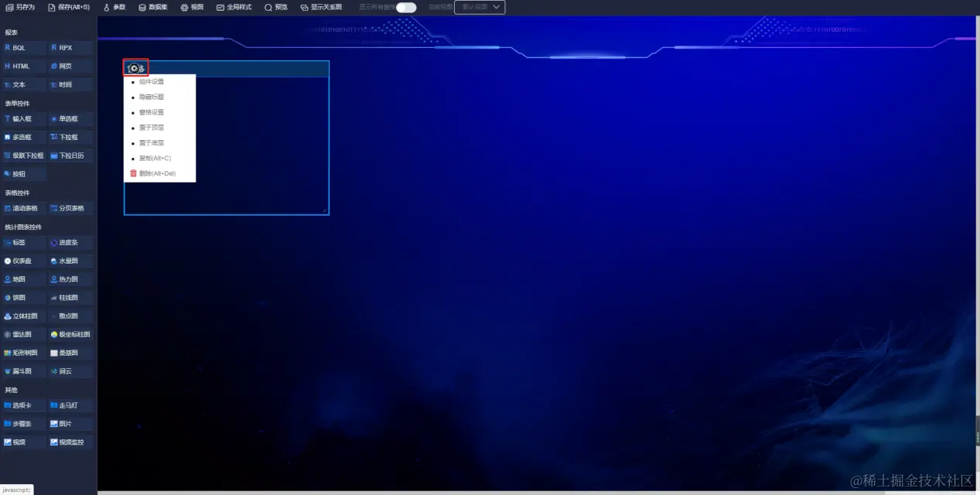Screen dimensions: 980x495
Task: Add a BQL report component
Action: (x=24, y=48)
